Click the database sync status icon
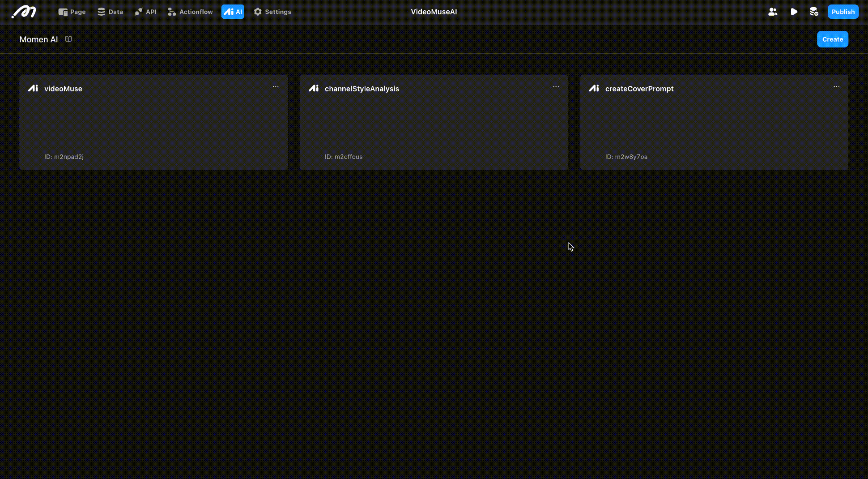 click(x=814, y=12)
